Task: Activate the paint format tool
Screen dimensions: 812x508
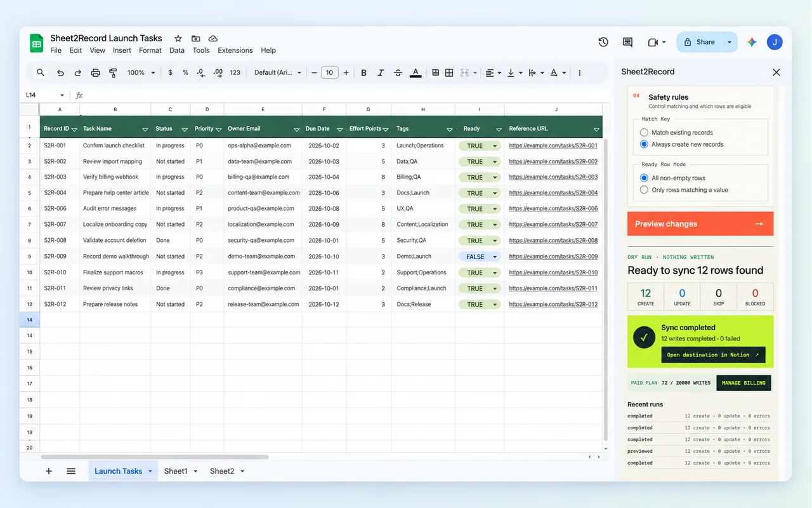Action: coord(114,72)
